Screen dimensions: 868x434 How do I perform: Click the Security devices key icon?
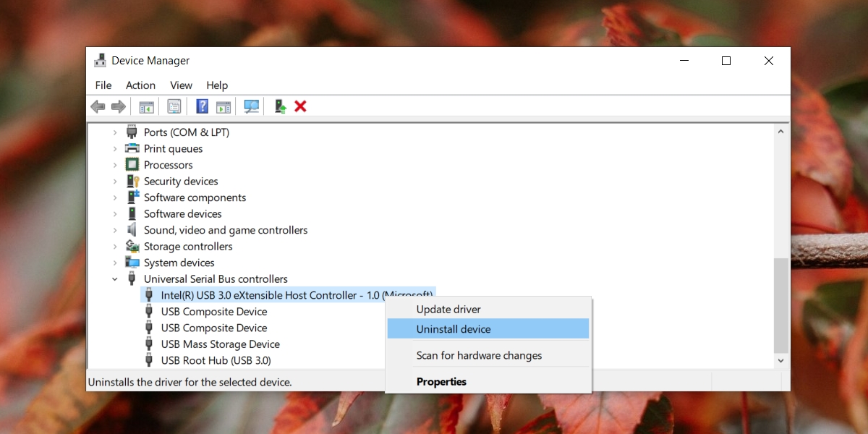[132, 181]
